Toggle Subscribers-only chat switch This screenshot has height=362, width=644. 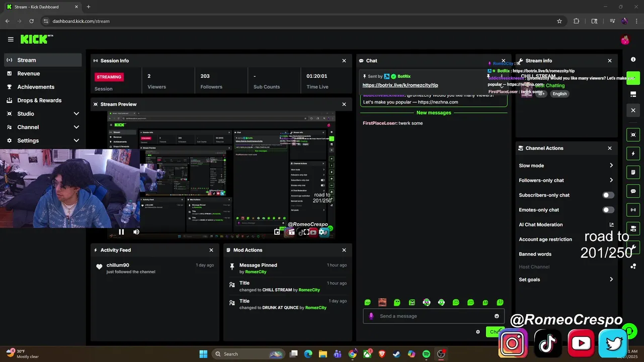click(x=608, y=195)
